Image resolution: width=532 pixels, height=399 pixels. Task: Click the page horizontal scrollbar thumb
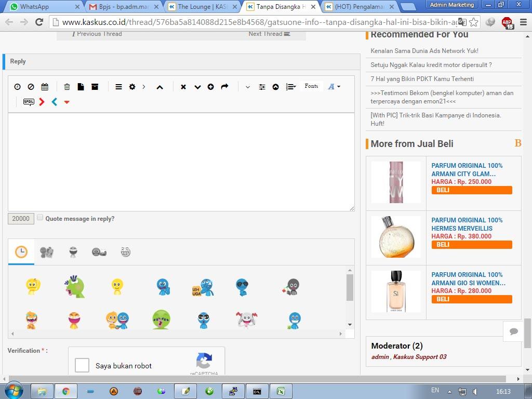click(x=257, y=379)
